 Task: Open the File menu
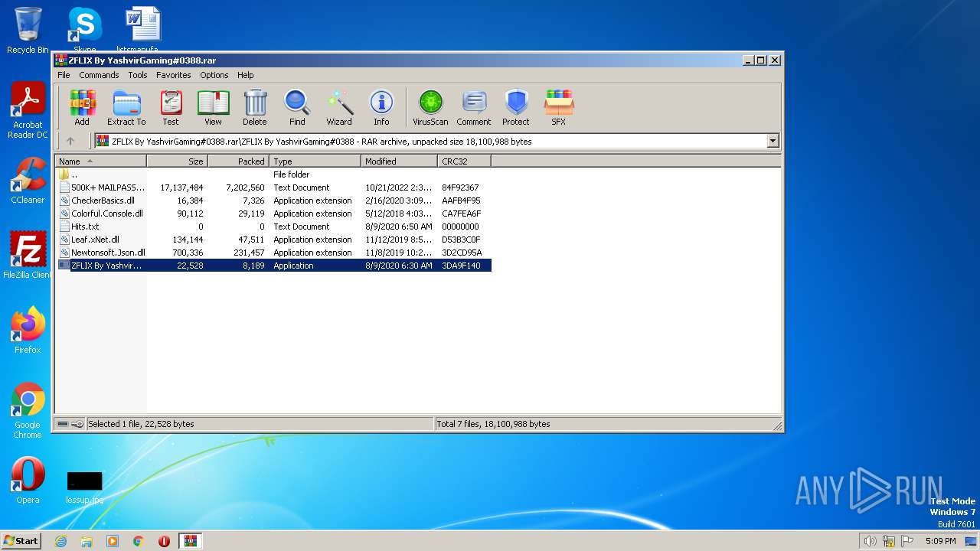click(x=64, y=75)
